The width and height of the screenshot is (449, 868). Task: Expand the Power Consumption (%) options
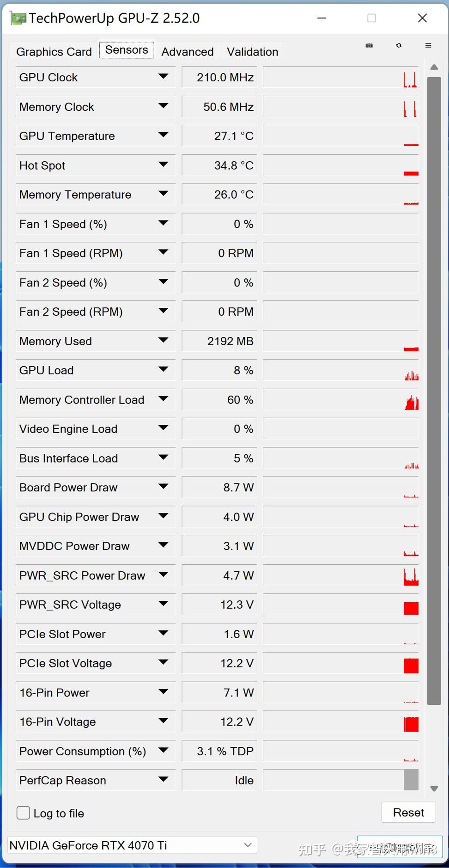(163, 751)
